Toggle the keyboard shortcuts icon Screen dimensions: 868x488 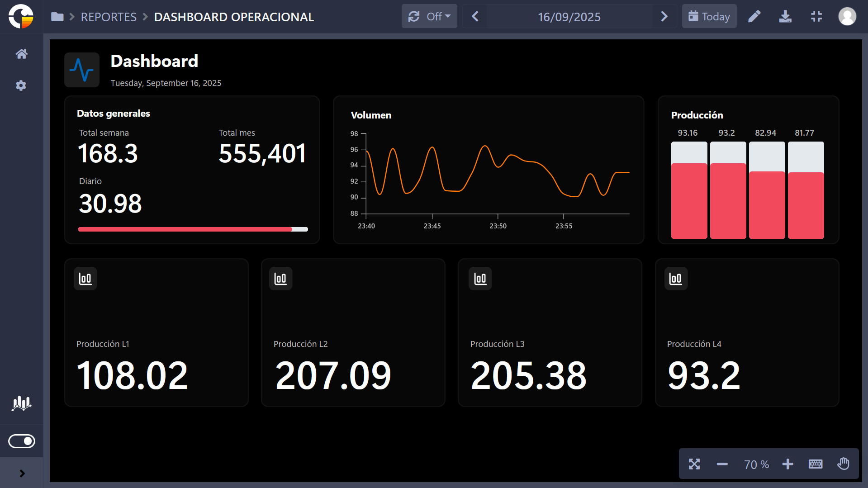815,464
